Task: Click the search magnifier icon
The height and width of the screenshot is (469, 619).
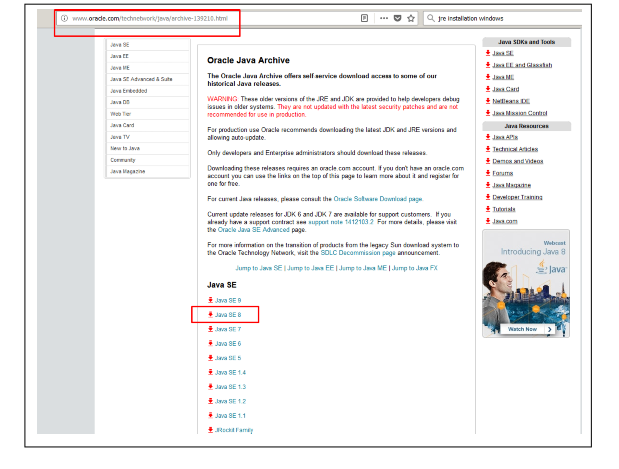Action: point(431,18)
